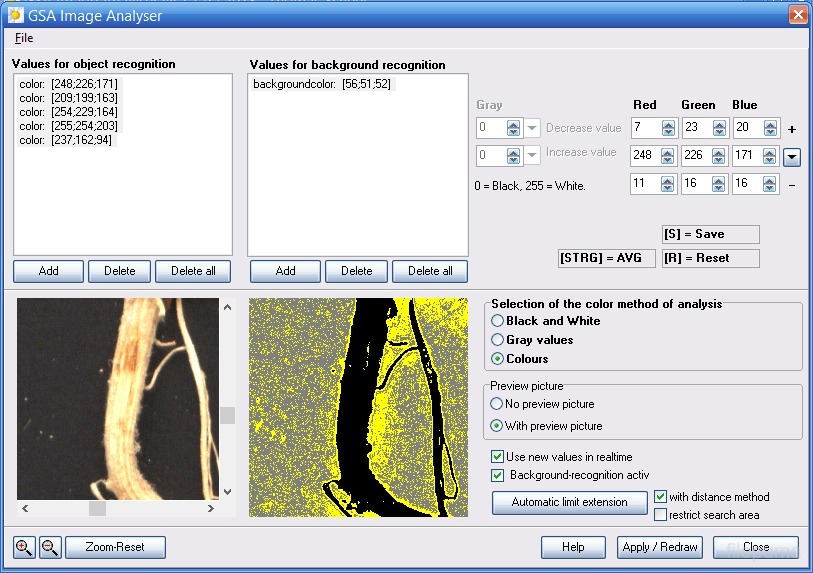Select color entry [237;162;94] in object list
The width and height of the screenshot is (813, 573).
(68, 140)
